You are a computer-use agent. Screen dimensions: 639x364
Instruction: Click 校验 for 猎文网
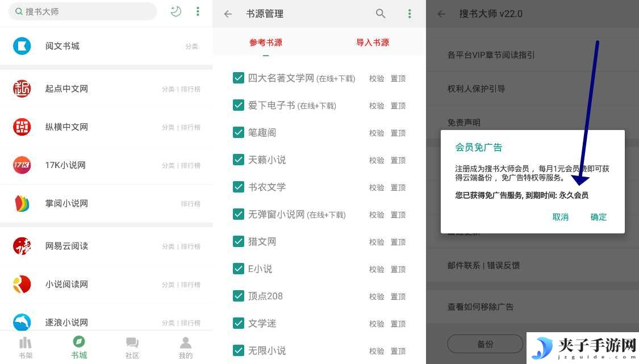pyautogui.click(x=377, y=242)
